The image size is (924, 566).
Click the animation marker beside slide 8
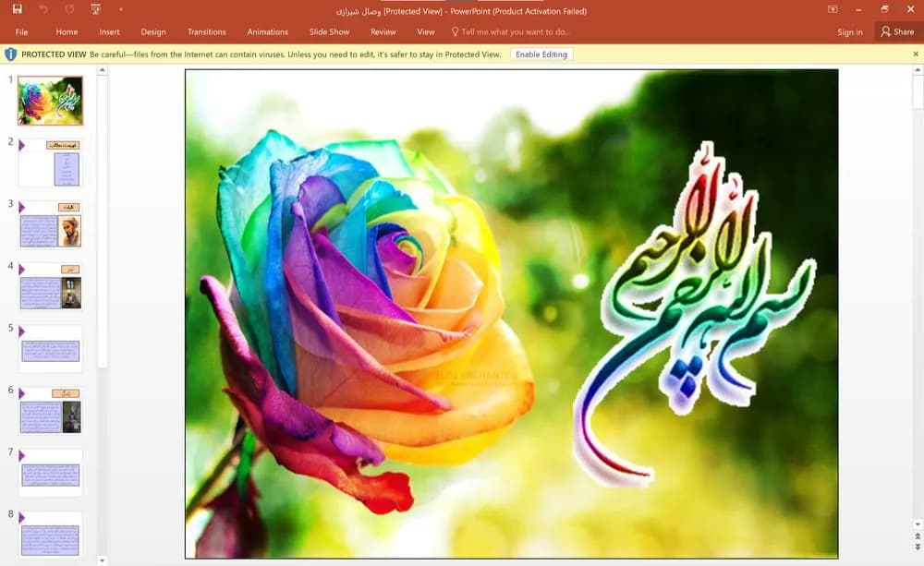(x=22, y=518)
